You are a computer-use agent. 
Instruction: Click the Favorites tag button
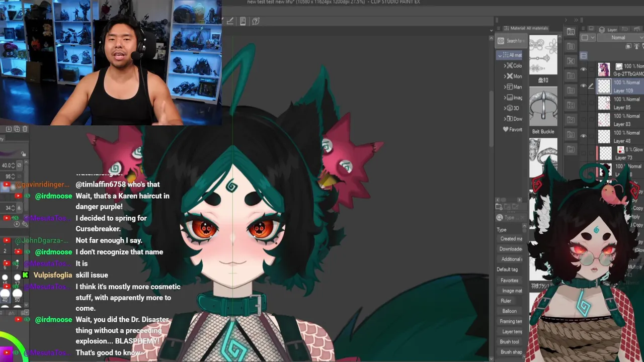[509, 281]
